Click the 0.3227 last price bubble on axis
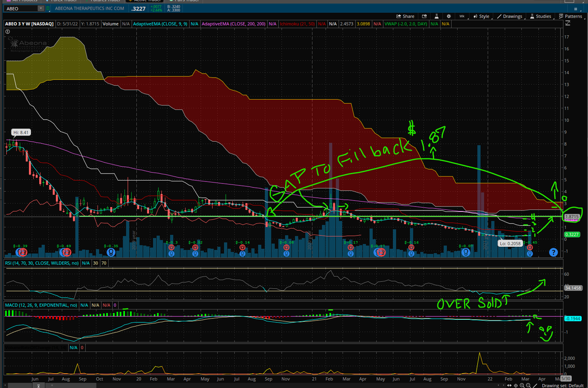 click(572, 235)
